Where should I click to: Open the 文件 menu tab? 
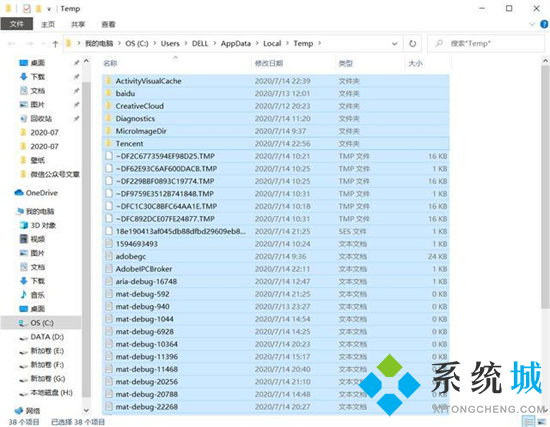16,24
